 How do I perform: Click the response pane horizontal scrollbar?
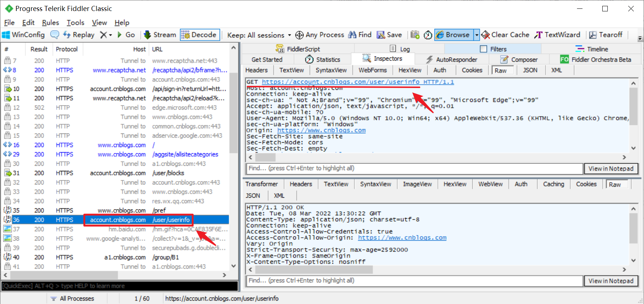click(x=313, y=270)
